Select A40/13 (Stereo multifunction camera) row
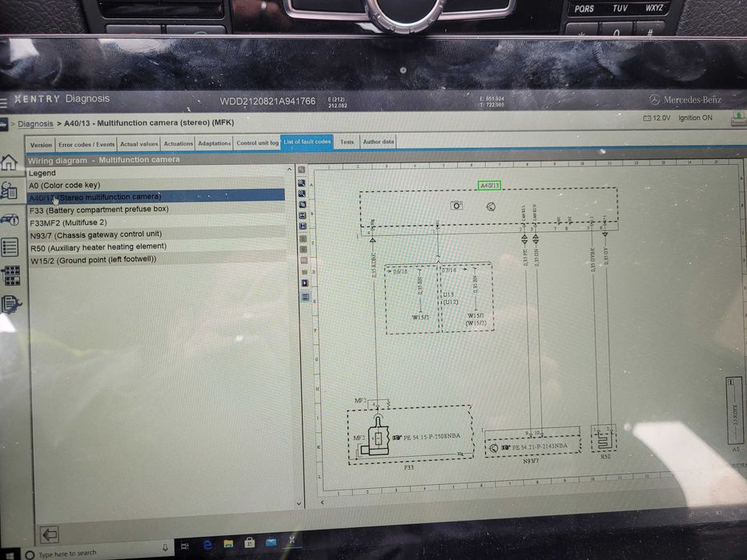 (x=157, y=197)
